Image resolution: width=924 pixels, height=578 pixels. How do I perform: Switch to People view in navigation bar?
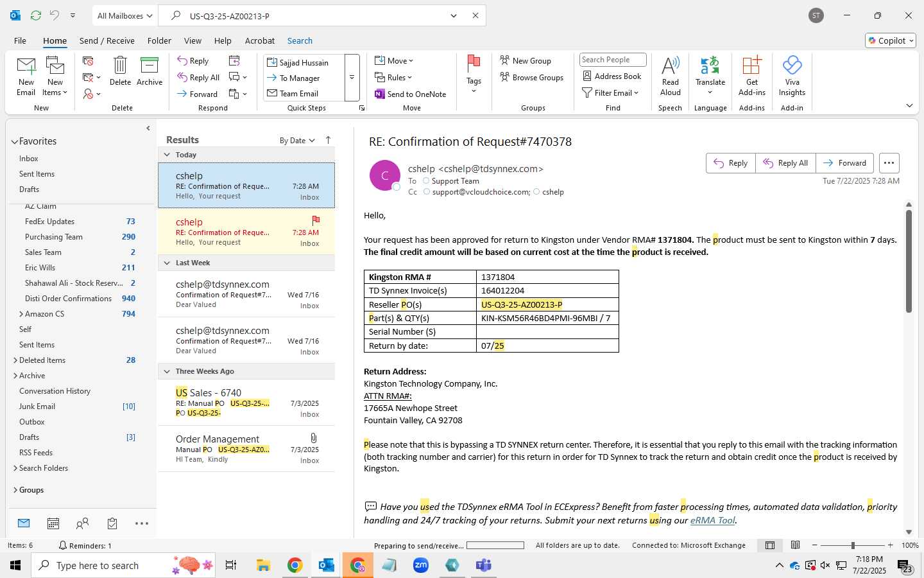click(82, 523)
